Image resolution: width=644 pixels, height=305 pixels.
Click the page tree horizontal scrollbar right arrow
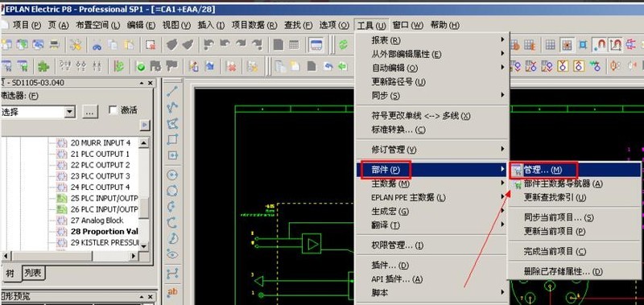(x=134, y=256)
